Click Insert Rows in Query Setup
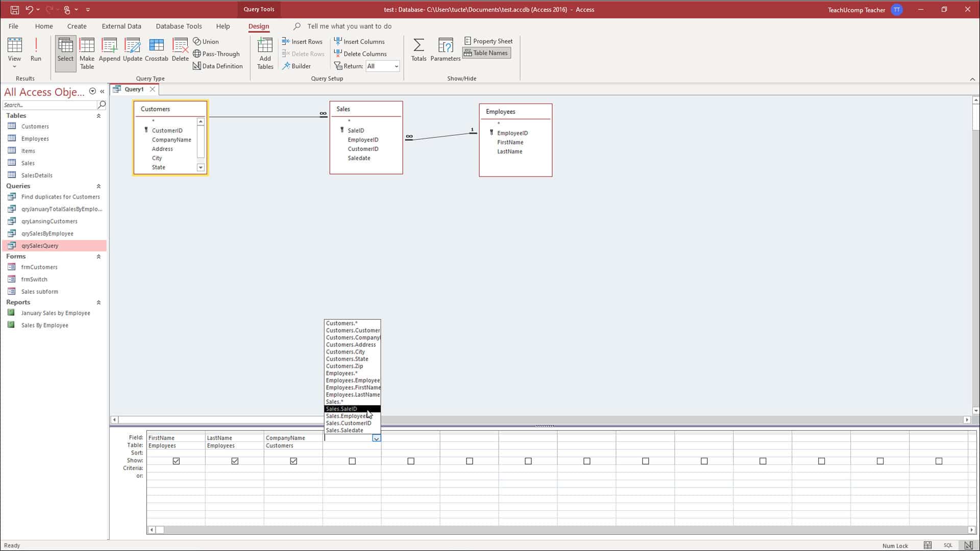This screenshot has width=980, height=551. pyautogui.click(x=302, y=41)
